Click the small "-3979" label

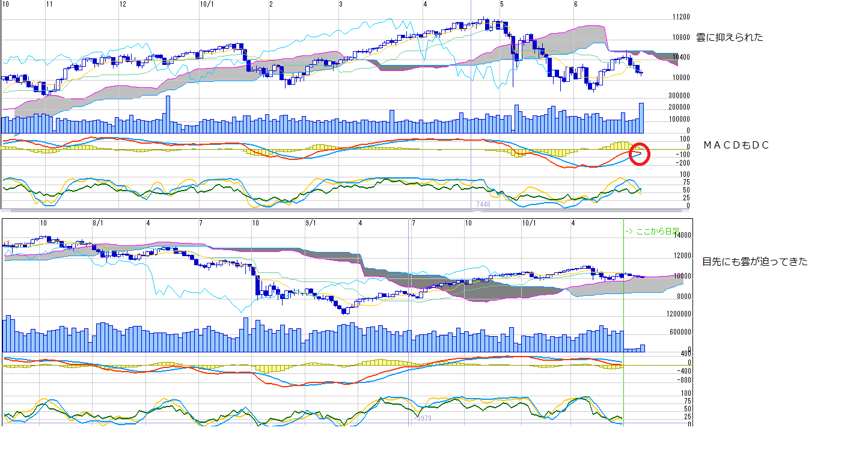click(423, 419)
